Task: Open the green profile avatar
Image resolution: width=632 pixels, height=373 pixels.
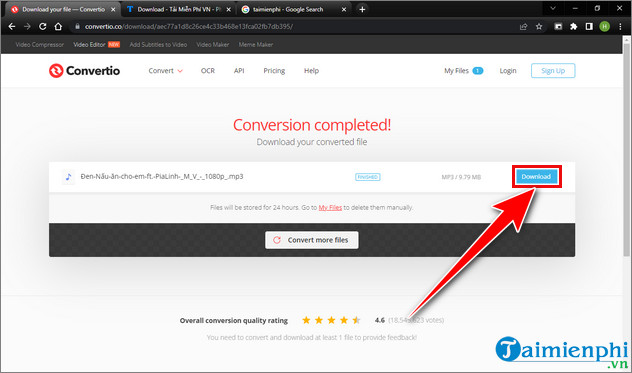Action: [x=604, y=27]
